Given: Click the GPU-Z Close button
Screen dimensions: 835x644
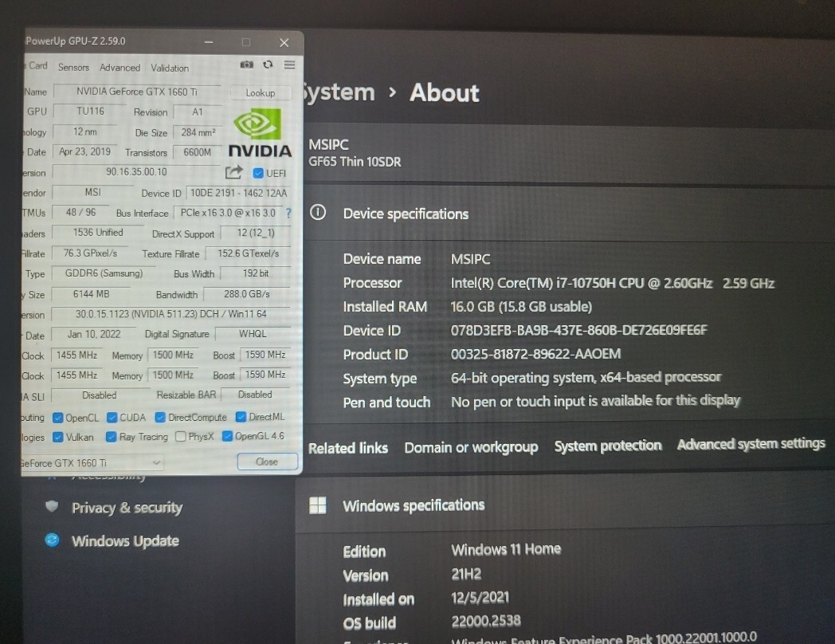Looking at the screenshot, I should tap(267, 461).
